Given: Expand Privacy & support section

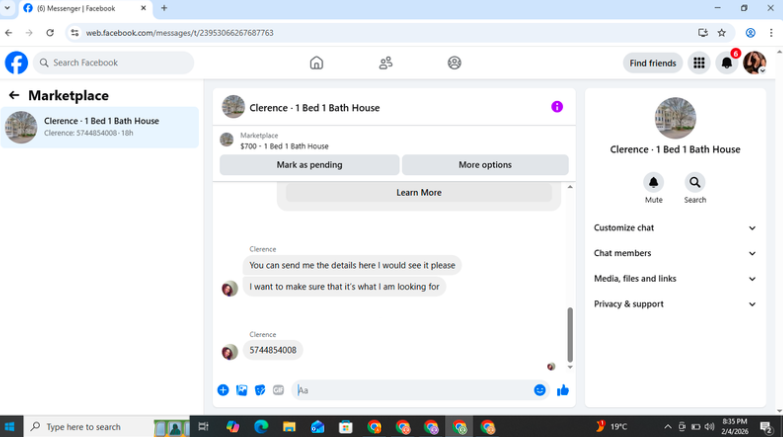Looking at the screenshot, I should [x=675, y=304].
